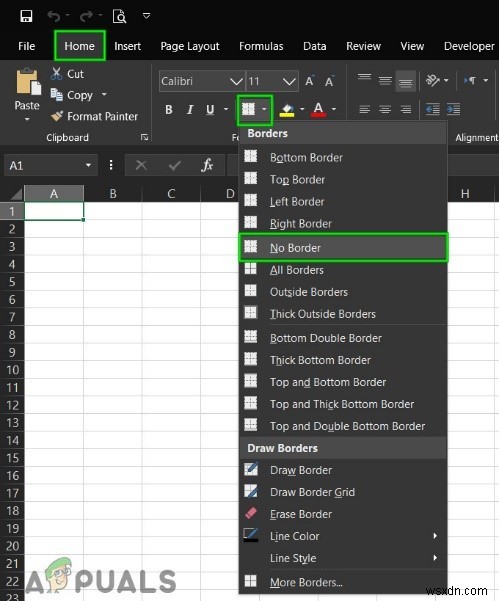Open the Calibri font name dropdown
The image size is (499, 601).
coord(236,81)
